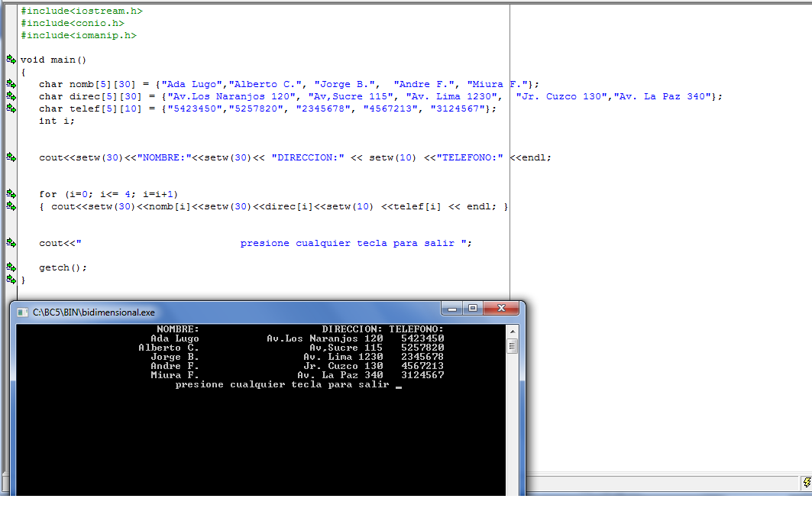Image resolution: width=812 pixels, height=518 pixels.
Task: Click the green marker next to the telef array declaration
Action: coord(9,108)
